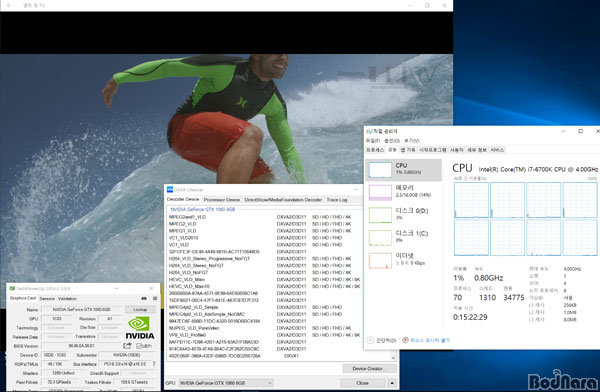Select the MPEG2and1_VLD row

point(263,217)
